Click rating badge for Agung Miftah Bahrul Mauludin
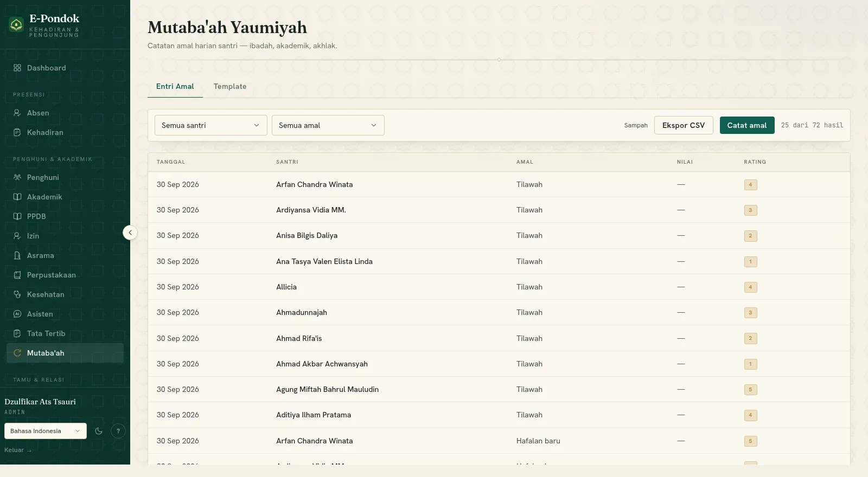The height and width of the screenshot is (477, 868). click(x=751, y=390)
